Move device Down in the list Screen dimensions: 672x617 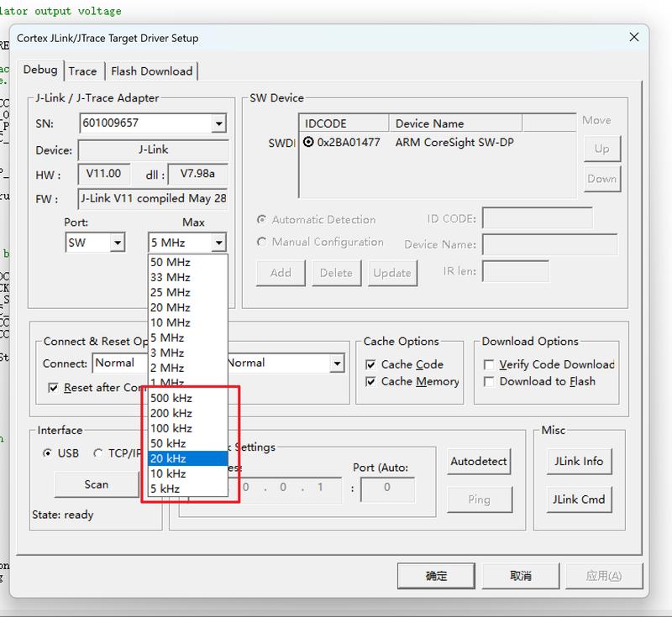601,179
